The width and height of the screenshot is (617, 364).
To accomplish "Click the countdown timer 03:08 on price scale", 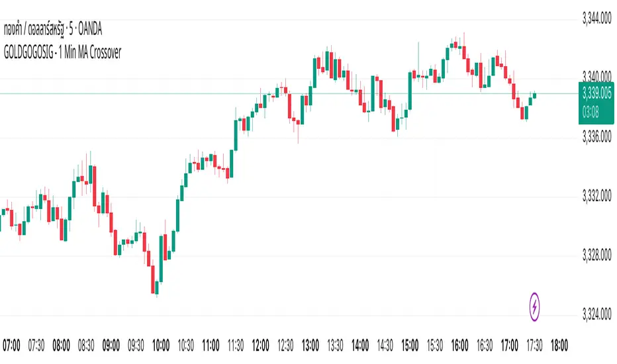I will coord(591,113).
